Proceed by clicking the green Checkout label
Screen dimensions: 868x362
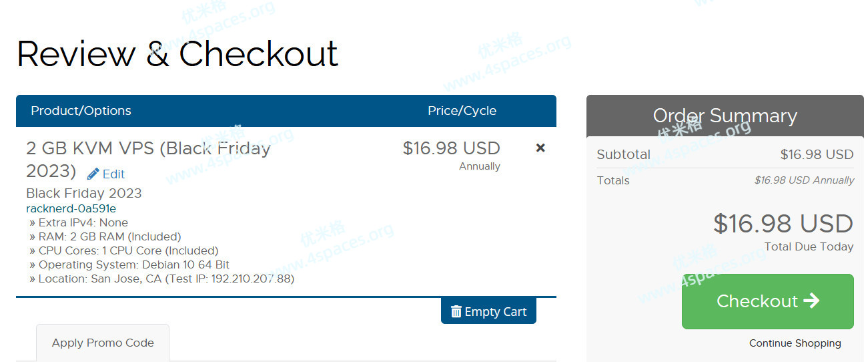757,301
